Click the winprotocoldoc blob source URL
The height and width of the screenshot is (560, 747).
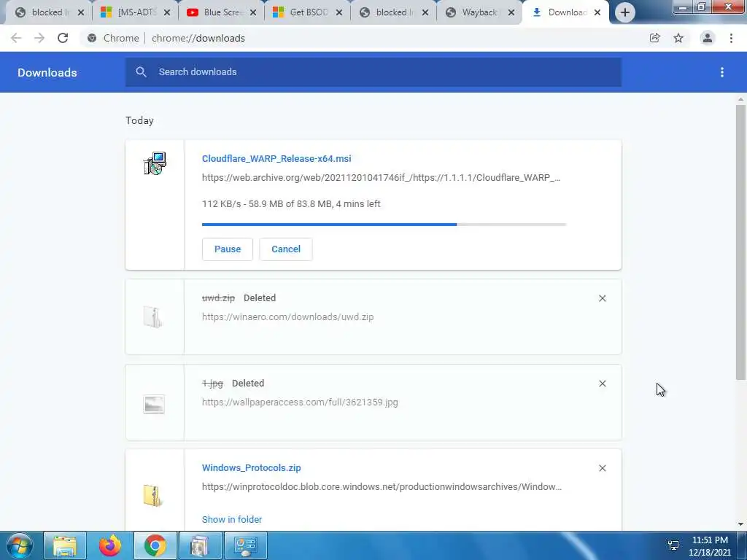[382, 486]
